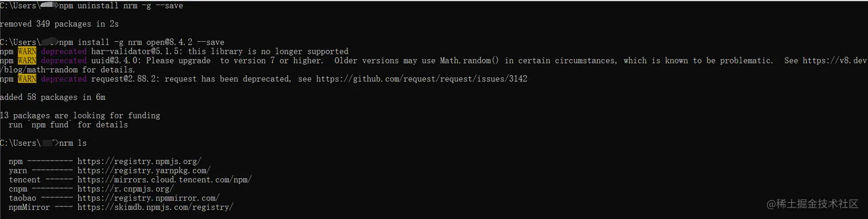Click the 'added 58 packages in 6m' line
This screenshot has height=219, width=868.
click(x=52, y=97)
